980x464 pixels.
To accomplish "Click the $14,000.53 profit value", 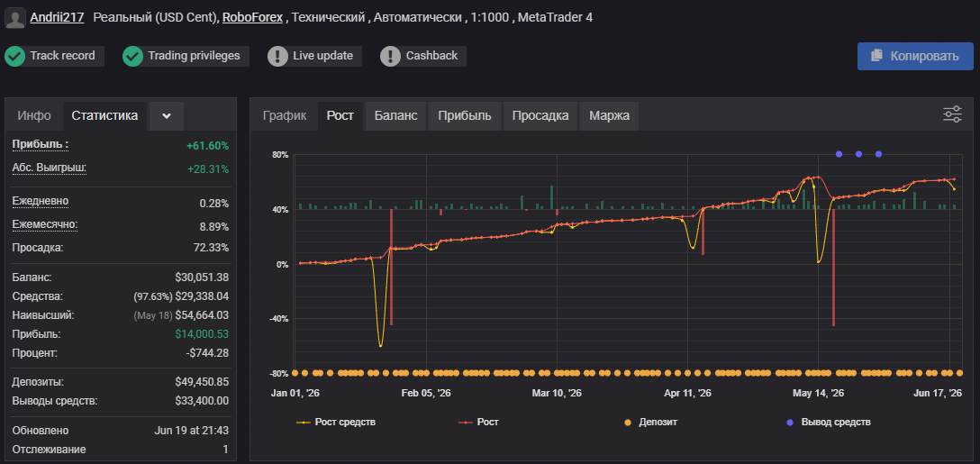I will coord(202,334).
